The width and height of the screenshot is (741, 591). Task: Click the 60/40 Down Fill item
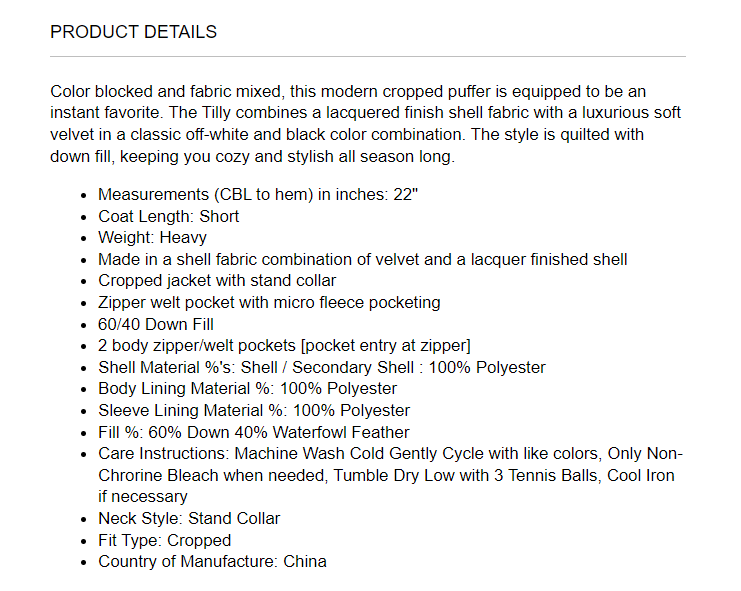[x=156, y=324]
